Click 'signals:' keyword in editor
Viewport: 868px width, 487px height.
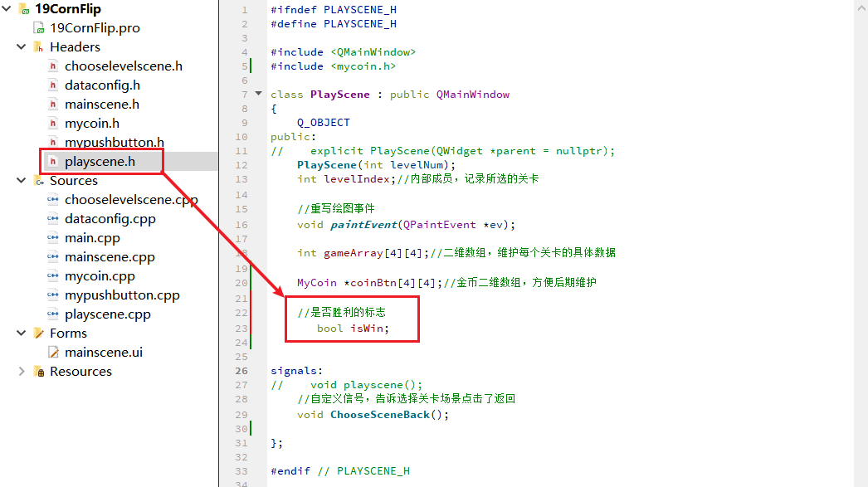(296, 371)
